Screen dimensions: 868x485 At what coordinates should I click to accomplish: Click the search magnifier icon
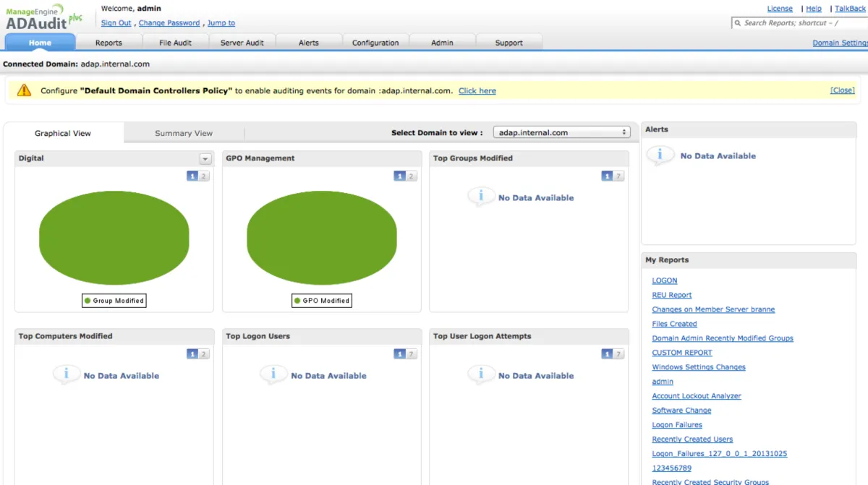click(x=738, y=23)
